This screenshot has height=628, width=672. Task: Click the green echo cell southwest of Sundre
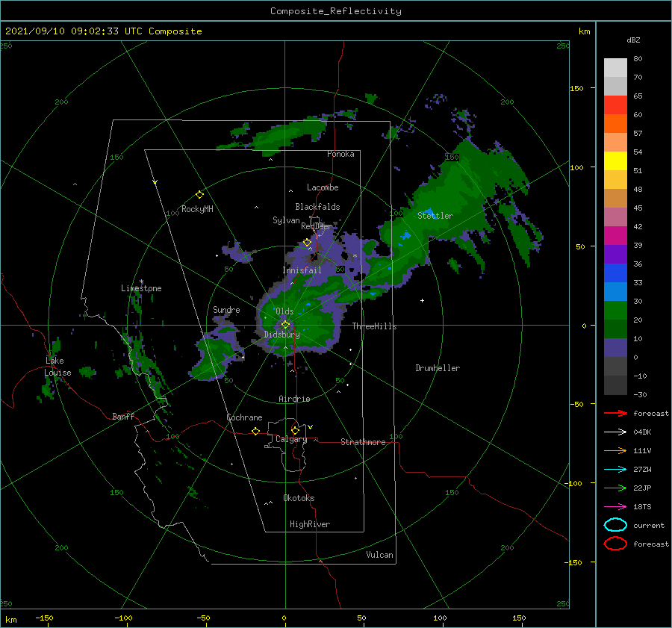(214, 359)
